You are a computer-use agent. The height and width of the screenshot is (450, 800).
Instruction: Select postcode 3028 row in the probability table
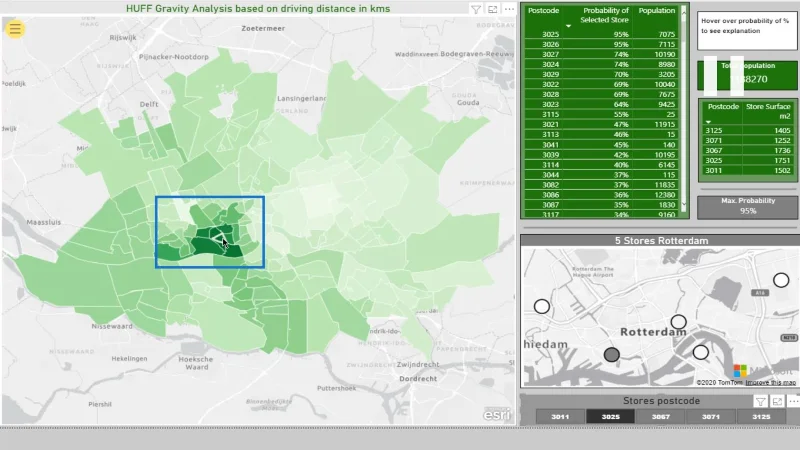(x=601, y=94)
